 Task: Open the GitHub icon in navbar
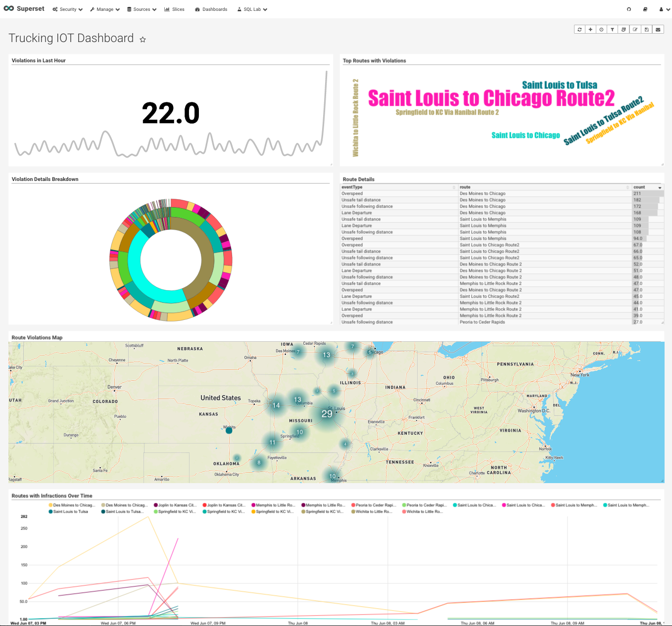(x=629, y=9)
